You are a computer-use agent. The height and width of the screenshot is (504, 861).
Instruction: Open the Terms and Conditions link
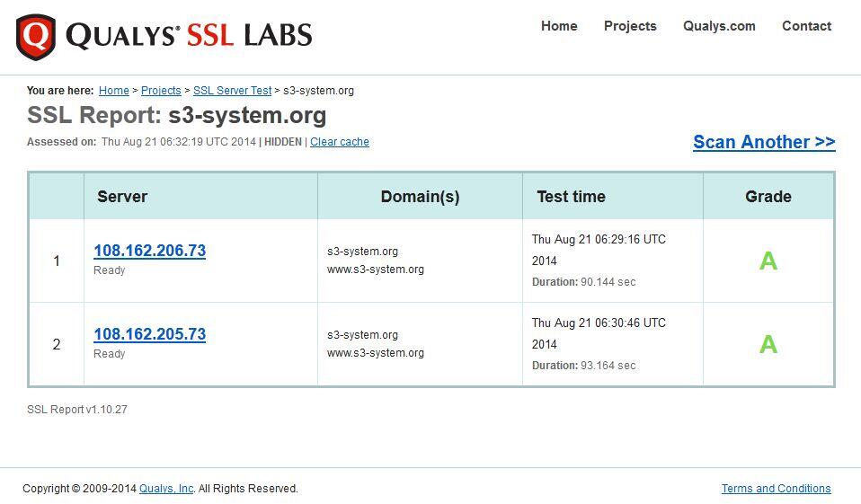click(776, 489)
